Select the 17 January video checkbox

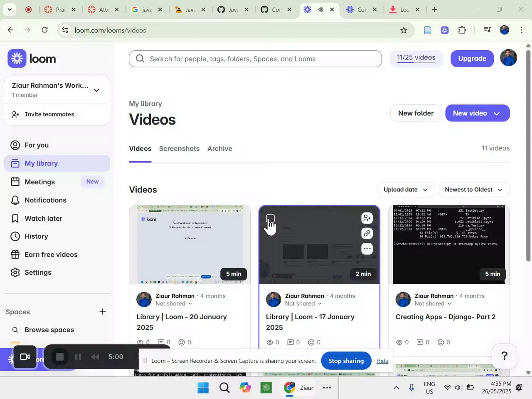tap(270, 219)
